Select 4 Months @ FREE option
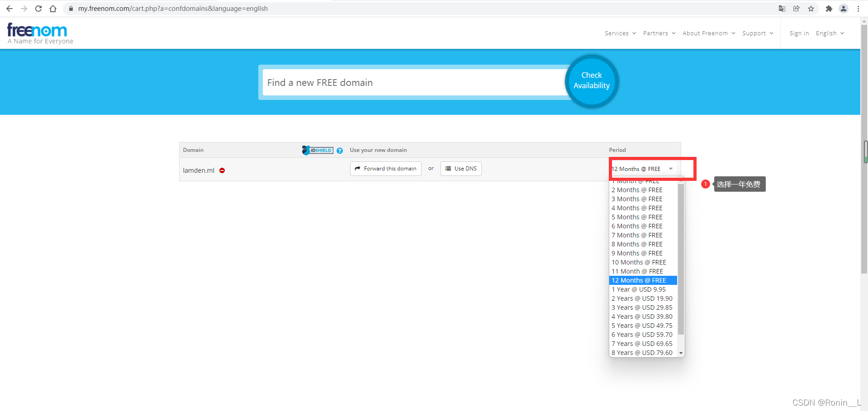 (643, 208)
